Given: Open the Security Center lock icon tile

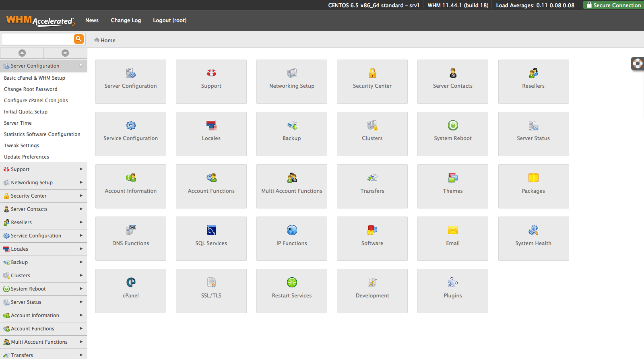Looking at the screenshot, I should pyautogui.click(x=372, y=73).
